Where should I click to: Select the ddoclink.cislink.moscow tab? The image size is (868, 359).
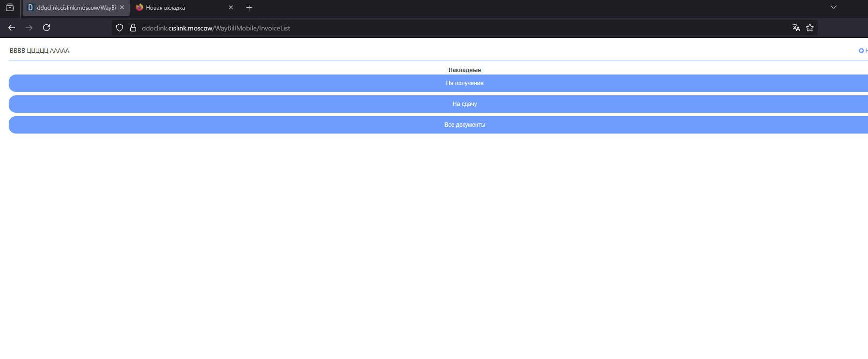[76, 8]
